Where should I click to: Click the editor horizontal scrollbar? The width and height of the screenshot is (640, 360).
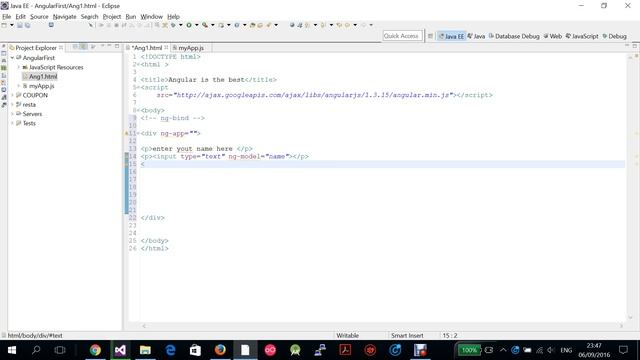pyautogui.click(x=382, y=326)
